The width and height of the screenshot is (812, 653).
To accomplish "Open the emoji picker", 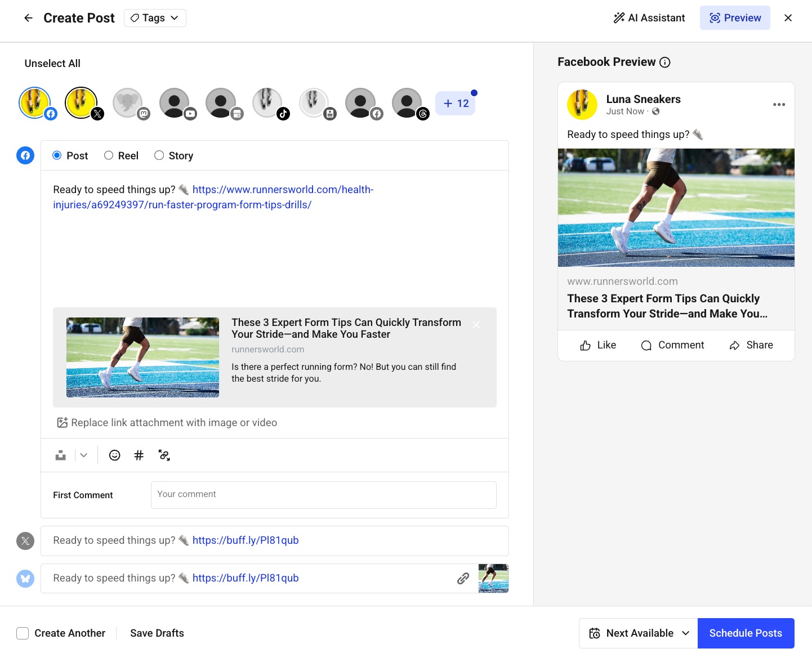I will 114,455.
